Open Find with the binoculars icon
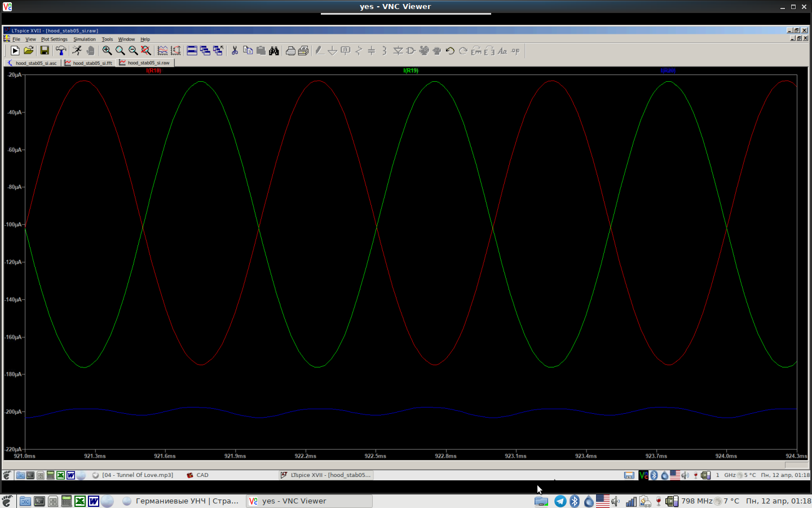This screenshot has width=812, height=508. click(x=274, y=51)
